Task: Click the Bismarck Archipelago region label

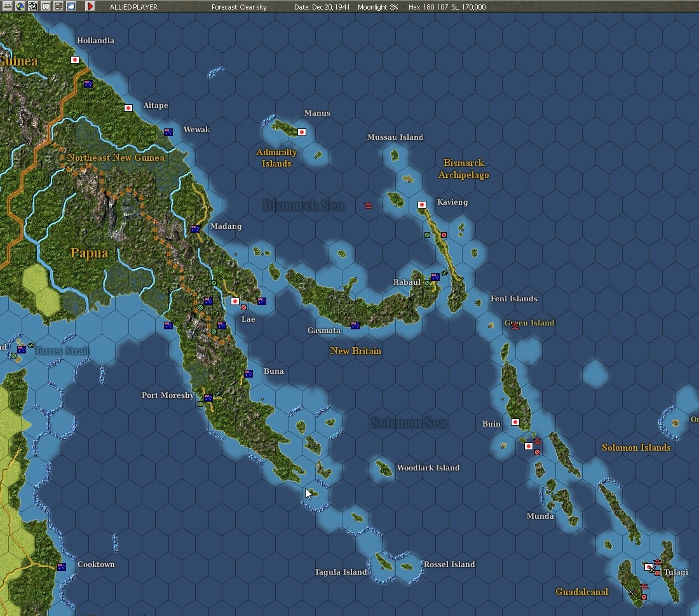Action: 464,168
